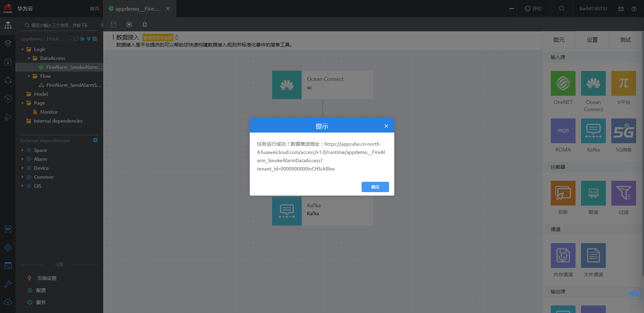Select the Kafka node on canvas
This screenshot has height=313, width=644.
pos(323,211)
